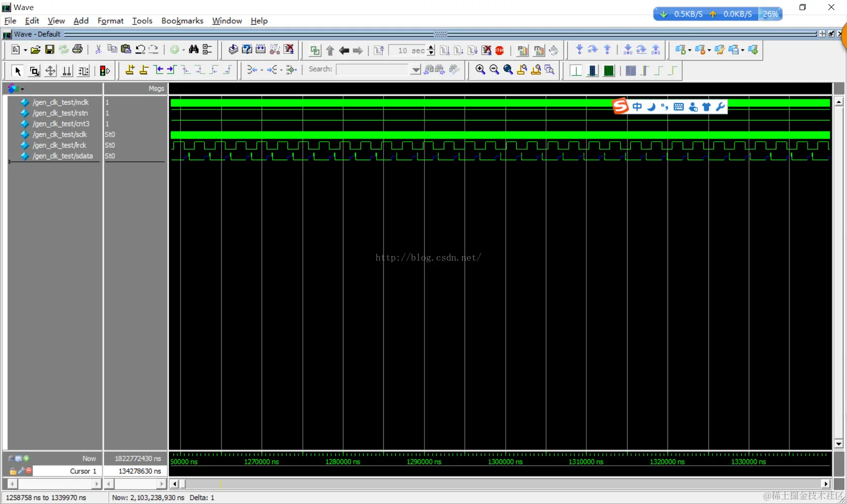Switch to Zoom Mode in the toolbar

34,71
